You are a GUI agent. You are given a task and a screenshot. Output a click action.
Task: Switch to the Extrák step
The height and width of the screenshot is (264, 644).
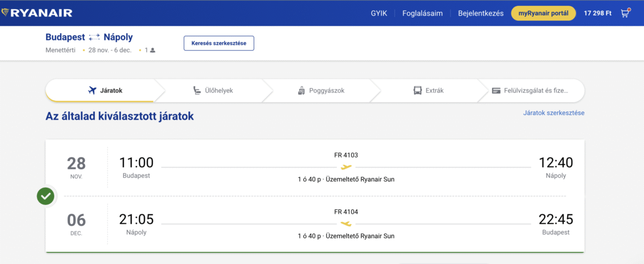[x=428, y=91]
